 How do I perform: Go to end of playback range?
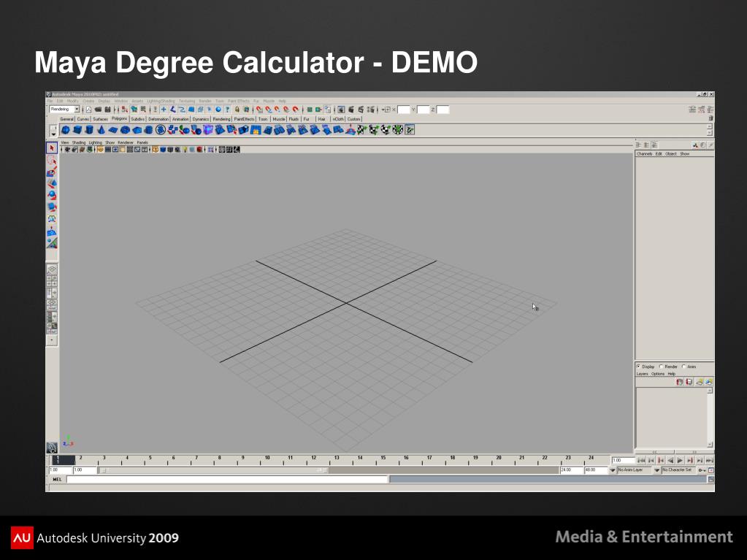tap(710, 461)
